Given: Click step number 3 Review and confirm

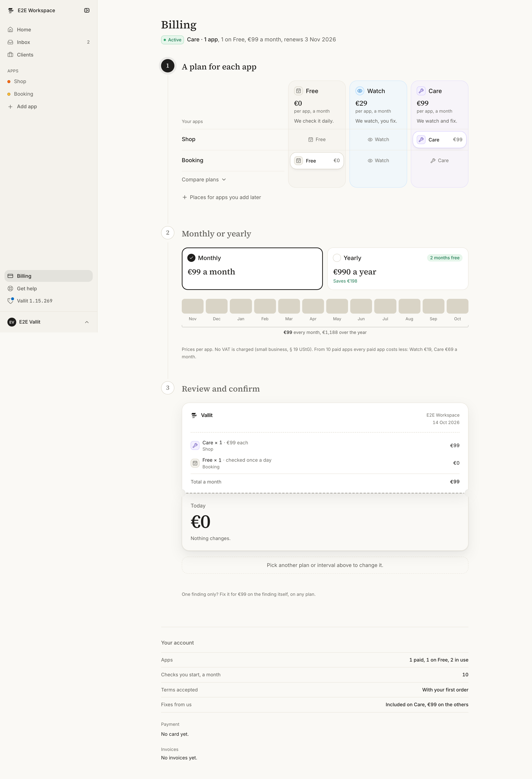Looking at the screenshot, I should pos(168,388).
